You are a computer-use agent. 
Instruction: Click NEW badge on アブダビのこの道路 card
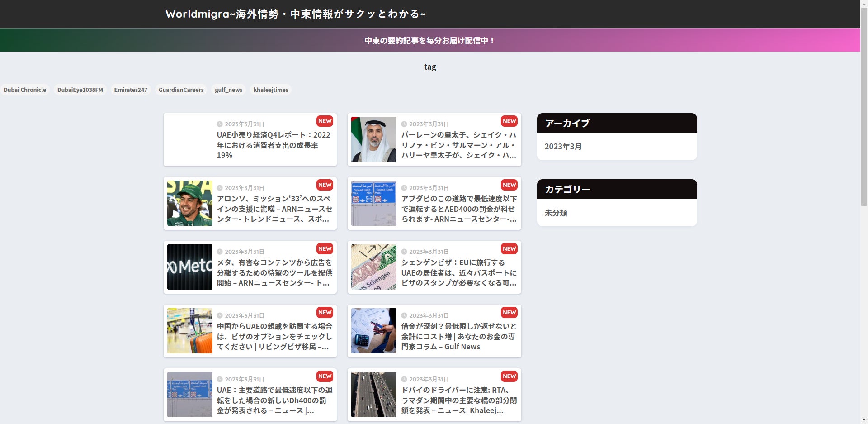509,185
